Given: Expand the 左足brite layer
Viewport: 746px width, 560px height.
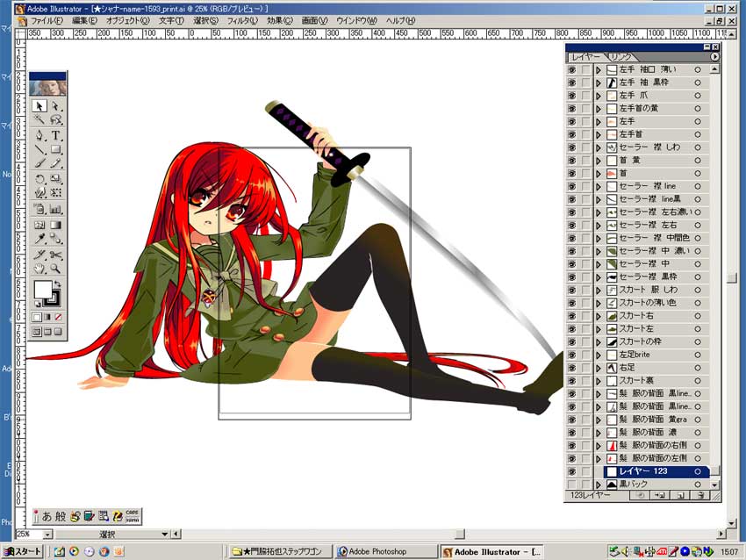Looking at the screenshot, I should tap(599, 355).
